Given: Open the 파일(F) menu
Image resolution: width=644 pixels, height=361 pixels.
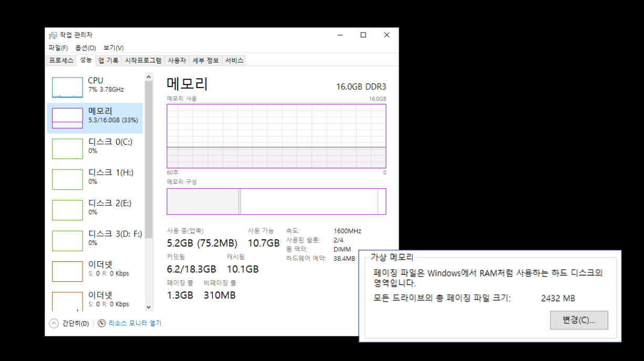Looking at the screenshot, I should 58,48.
